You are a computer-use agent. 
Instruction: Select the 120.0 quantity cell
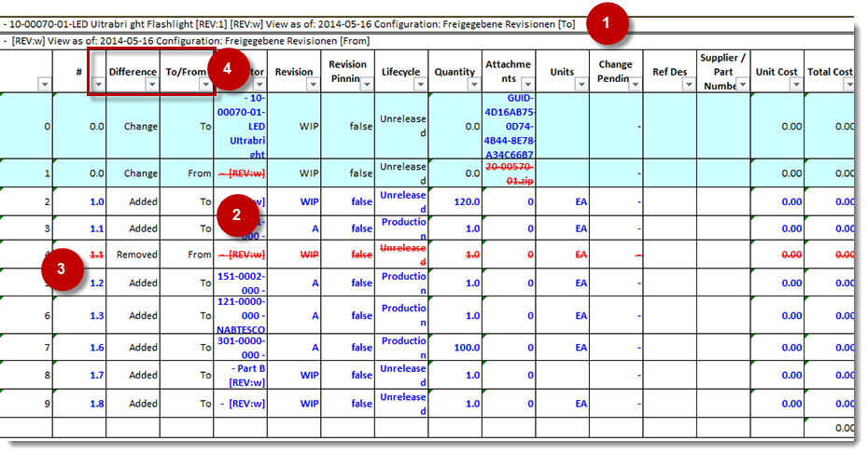click(455, 201)
